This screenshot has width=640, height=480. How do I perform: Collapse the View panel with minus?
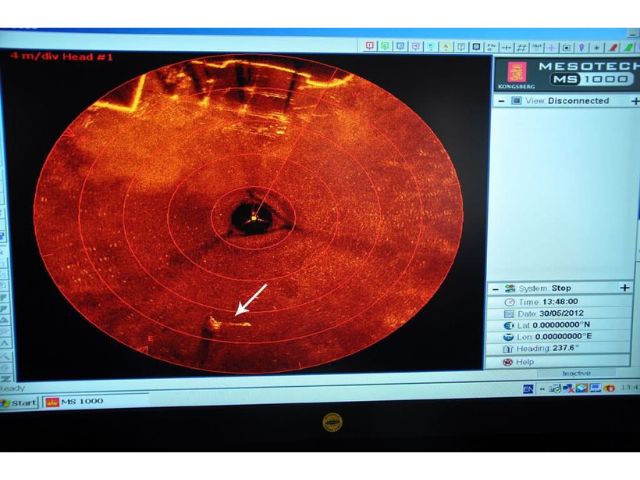(501, 101)
